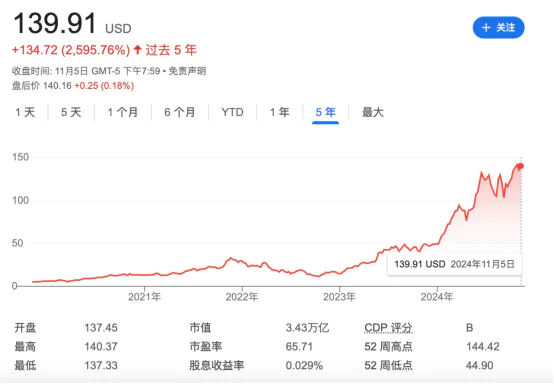Select the active 5 年 range tab
The height and width of the screenshot is (384, 554).
325,112
